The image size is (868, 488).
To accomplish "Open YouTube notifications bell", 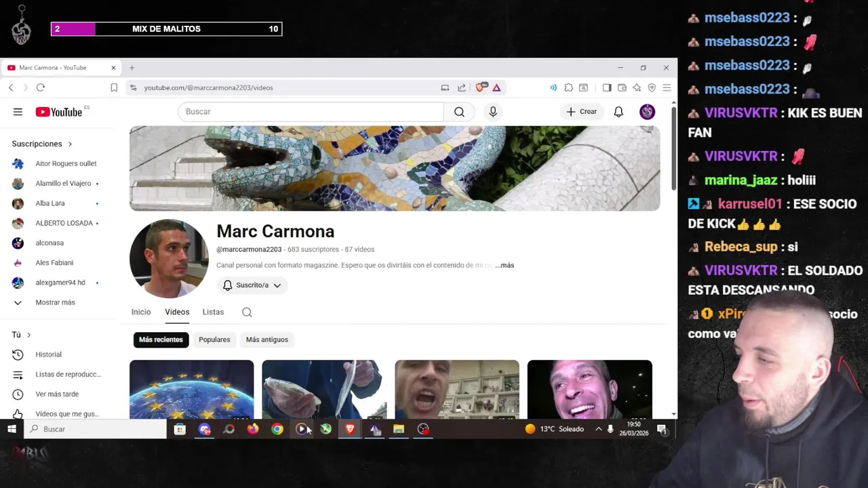I will point(618,112).
